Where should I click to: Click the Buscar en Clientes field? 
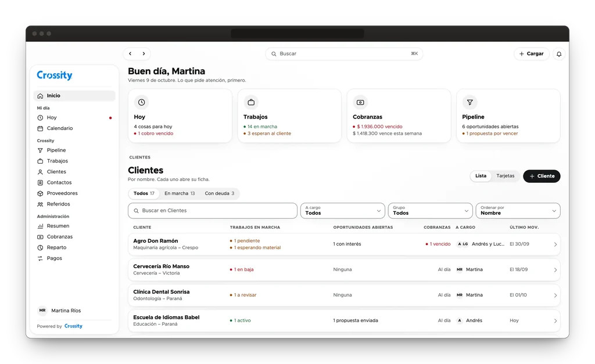213,211
